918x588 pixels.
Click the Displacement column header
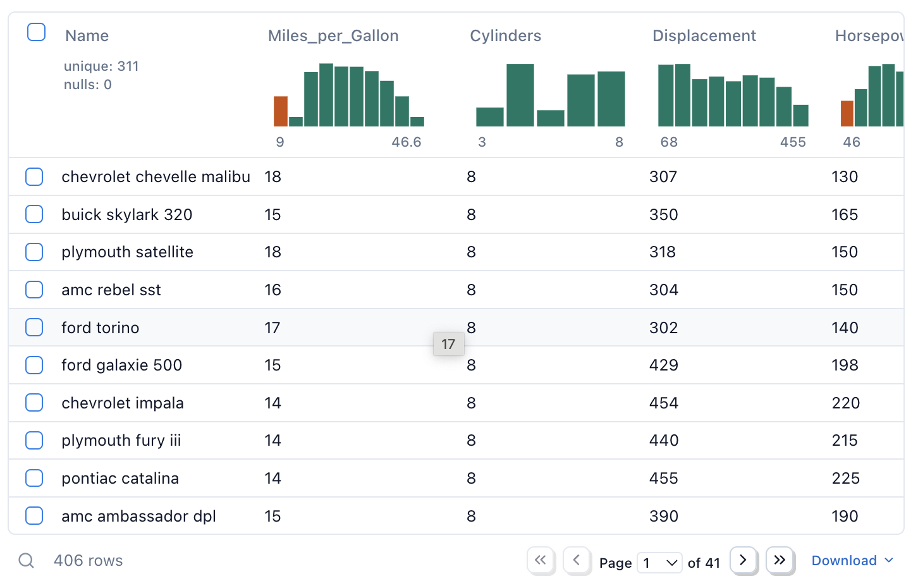click(704, 36)
